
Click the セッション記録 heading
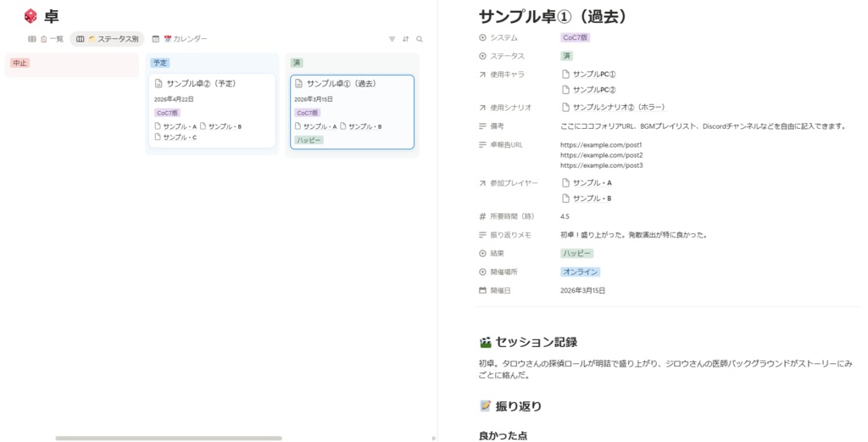coord(536,342)
